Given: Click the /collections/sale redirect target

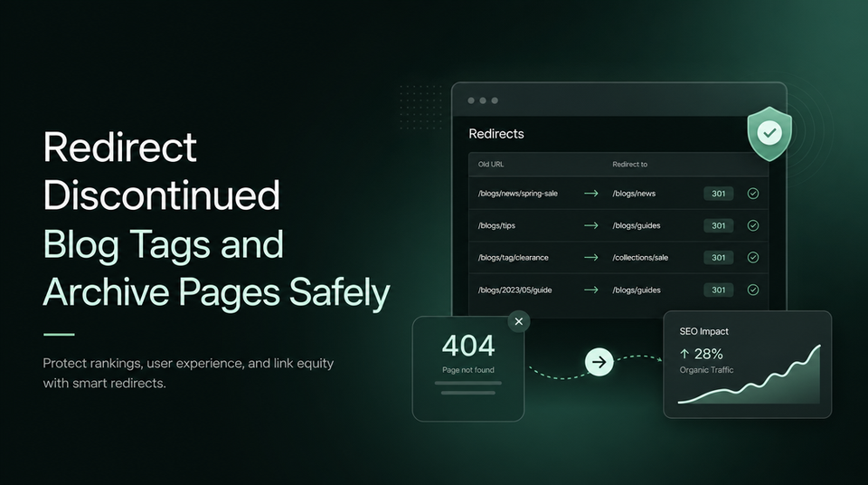Looking at the screenshot, I should tap(640, 257).
